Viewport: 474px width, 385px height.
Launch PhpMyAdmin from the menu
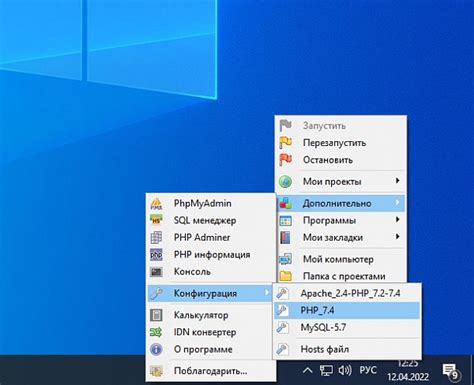[211, 203]
